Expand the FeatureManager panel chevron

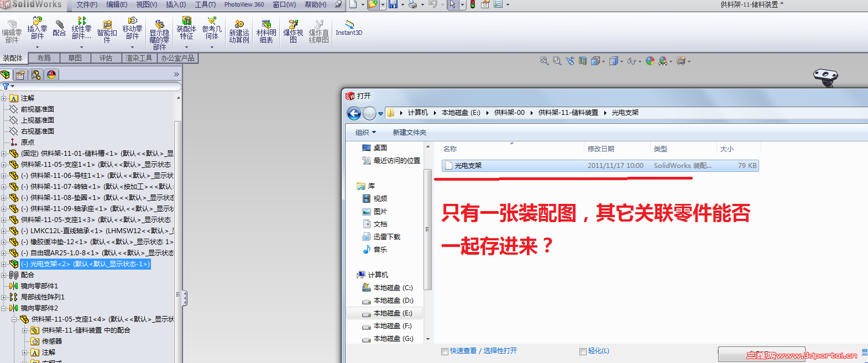pos(176,75)
